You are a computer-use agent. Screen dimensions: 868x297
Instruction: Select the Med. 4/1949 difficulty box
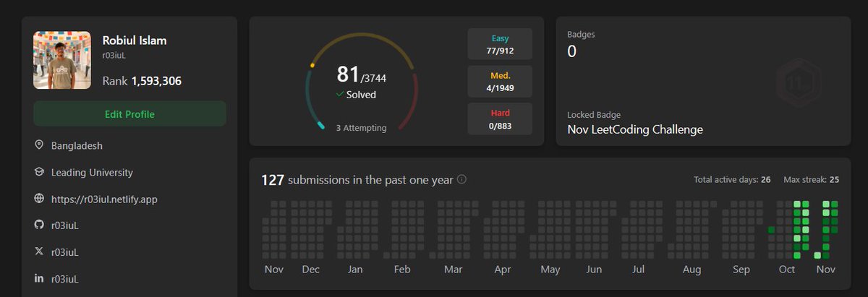(500, 81)
